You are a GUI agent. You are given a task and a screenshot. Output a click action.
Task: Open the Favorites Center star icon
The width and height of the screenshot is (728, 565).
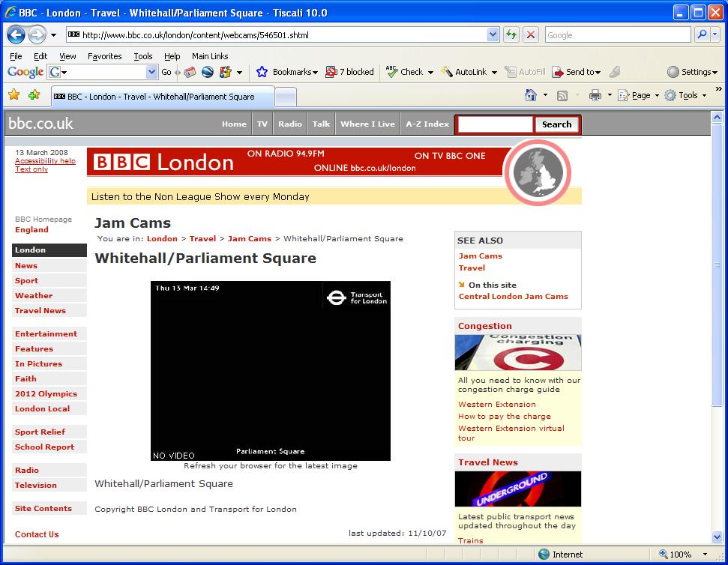click(14, 96)
